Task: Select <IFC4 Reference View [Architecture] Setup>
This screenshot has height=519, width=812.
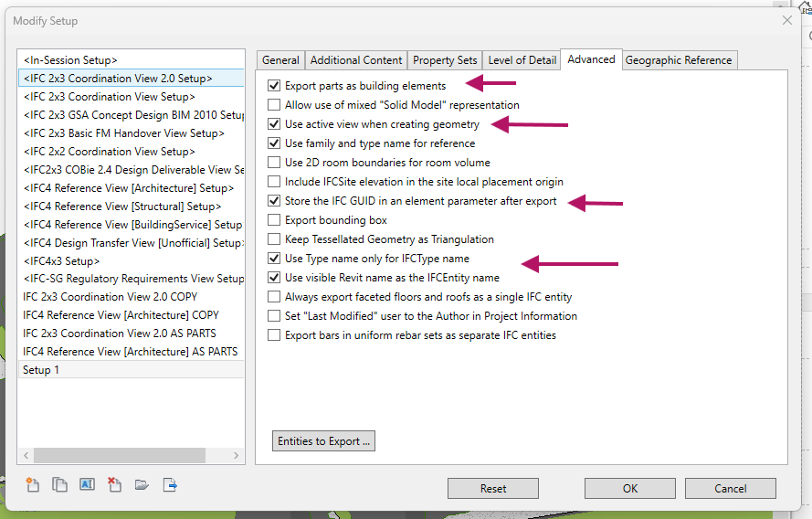Action: (x=131, y=187)
